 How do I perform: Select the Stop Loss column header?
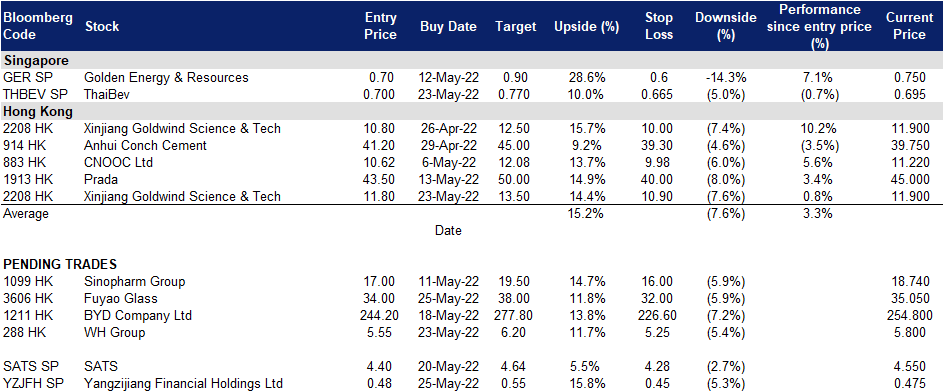click(657, 26)
